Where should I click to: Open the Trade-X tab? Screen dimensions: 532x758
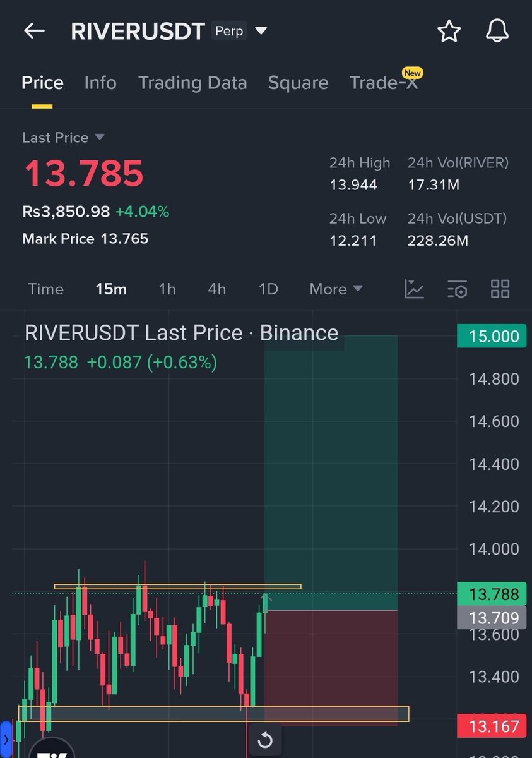[384, 83]
